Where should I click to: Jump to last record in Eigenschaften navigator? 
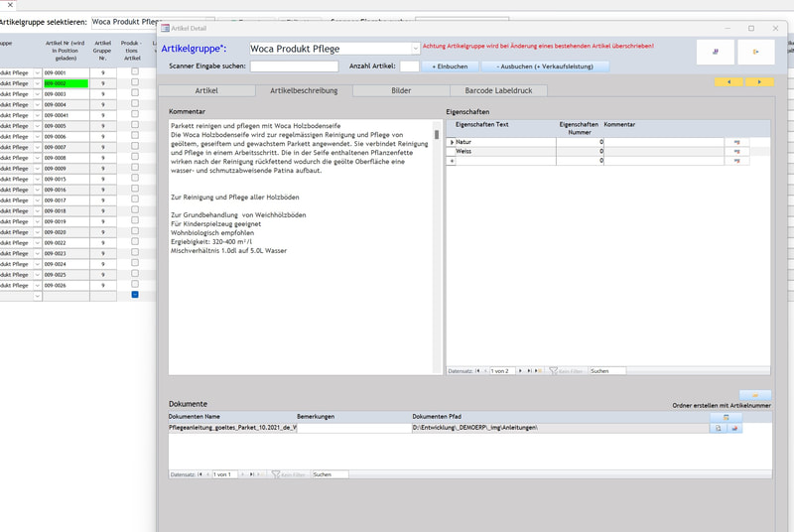click(529, 371)
